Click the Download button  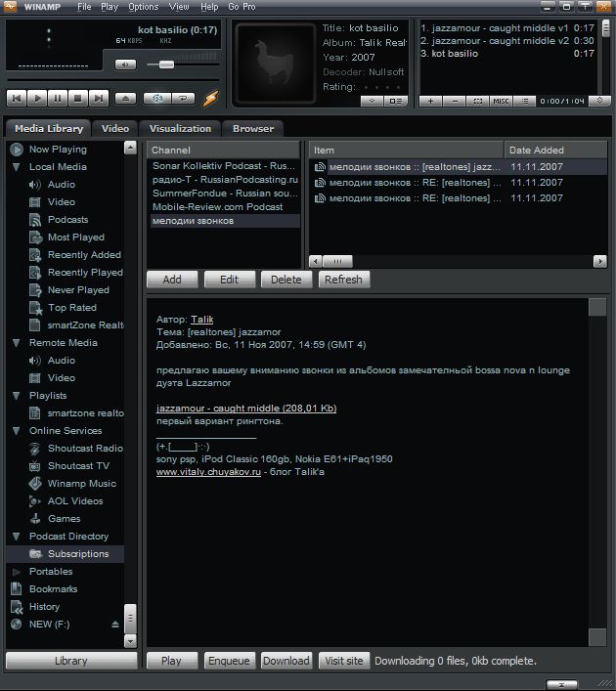pyautogui.click(x=286, y=661)
